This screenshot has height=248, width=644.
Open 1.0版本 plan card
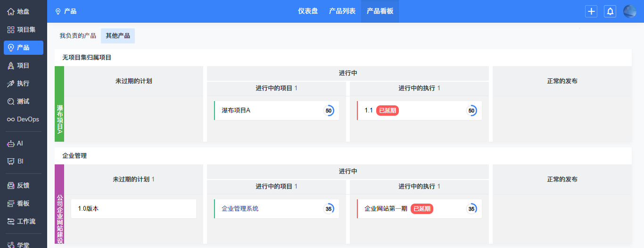pos(133,209)
